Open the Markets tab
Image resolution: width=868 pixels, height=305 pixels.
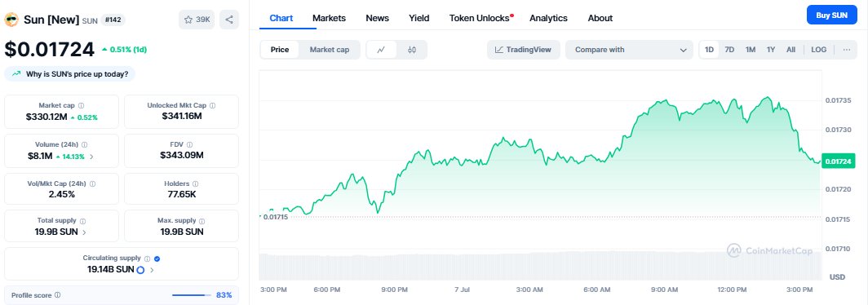(x=329, y=18)
